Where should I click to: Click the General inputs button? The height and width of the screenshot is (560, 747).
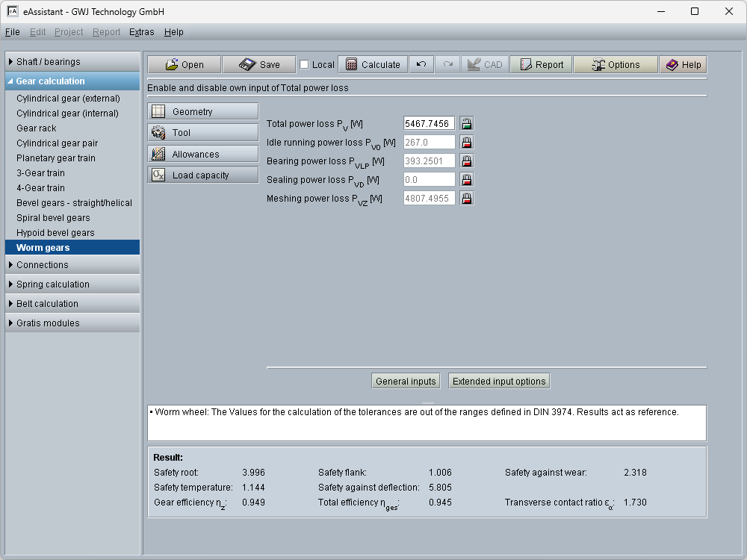pyautogui.click(x=406, y=382)
